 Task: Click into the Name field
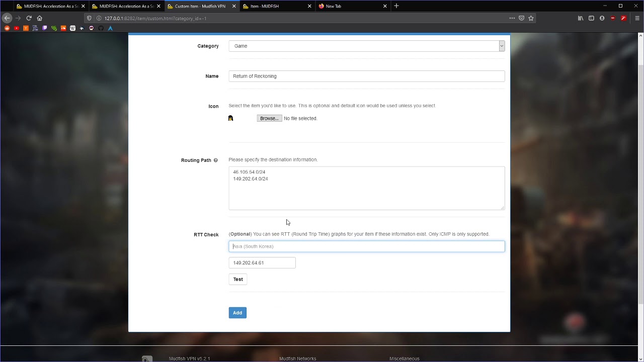[x=367, y=76]
